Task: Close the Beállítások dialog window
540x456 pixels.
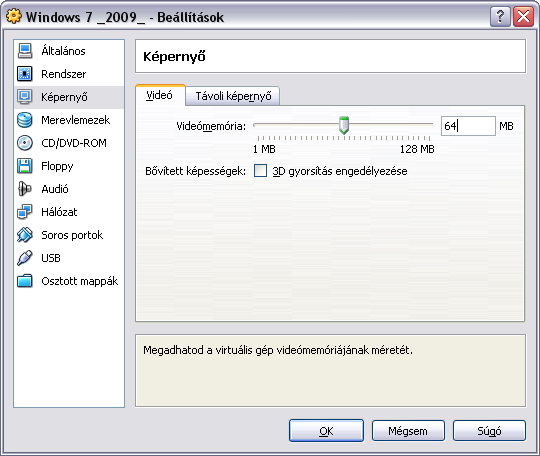Action: [523, 17]
